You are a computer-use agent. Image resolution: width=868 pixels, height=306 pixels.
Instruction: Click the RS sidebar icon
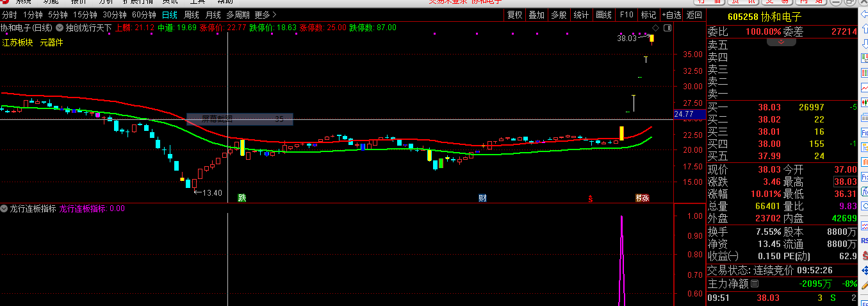coord(864,239)
